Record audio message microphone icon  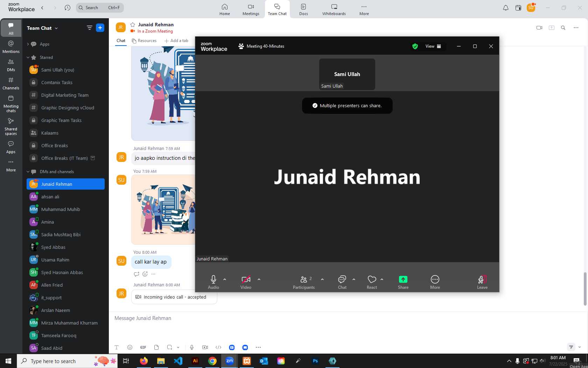192,347
